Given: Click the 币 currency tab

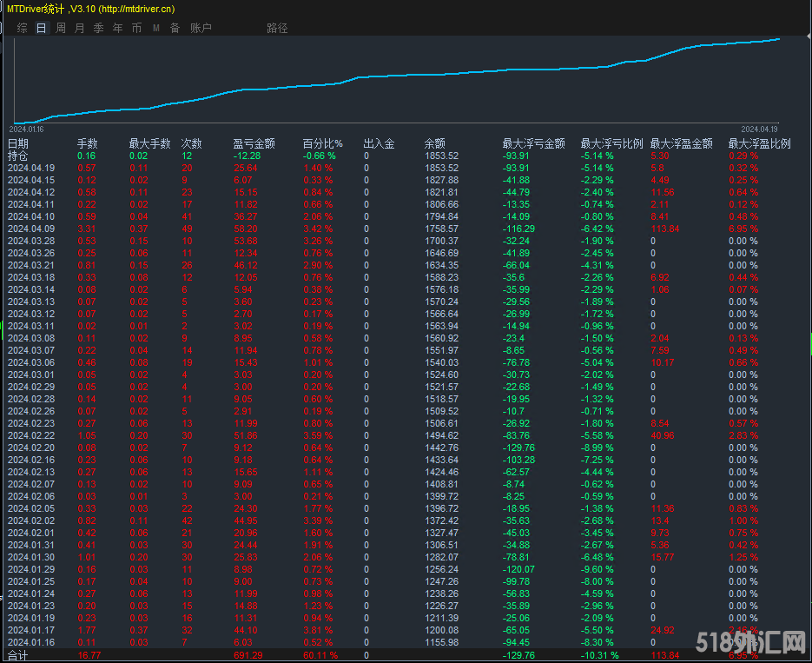Looking at the screenshot, I should pyautogui.click(x=136, y=28).
